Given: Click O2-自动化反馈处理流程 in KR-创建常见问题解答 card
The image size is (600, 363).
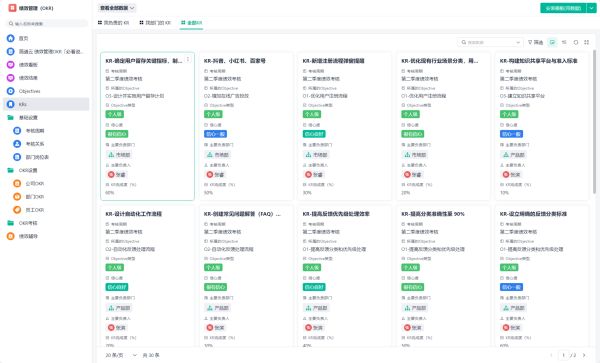Looking at the screenshot, I should pyautogui.click(x=229, y=249).
